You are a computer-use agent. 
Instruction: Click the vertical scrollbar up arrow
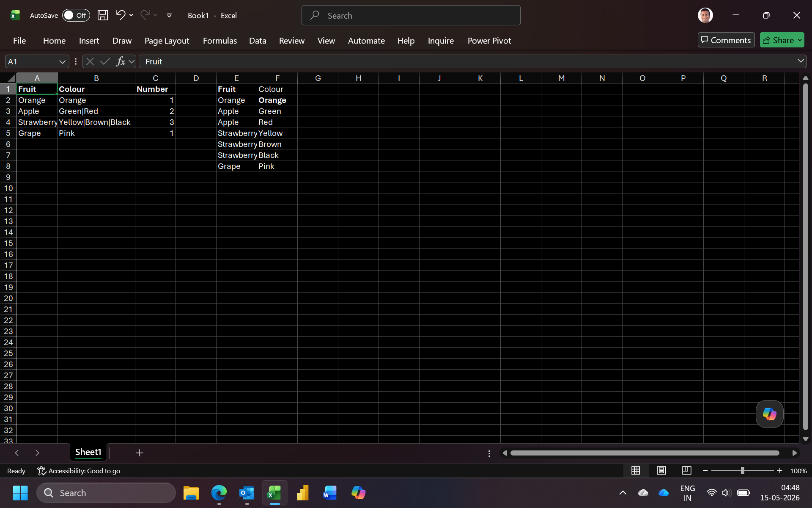[805, 78]
